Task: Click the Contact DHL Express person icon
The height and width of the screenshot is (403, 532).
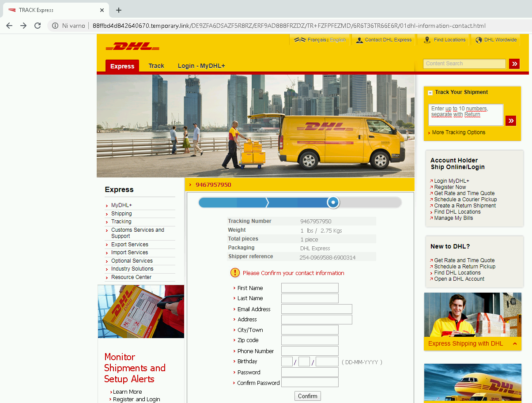Action: tap(360, 40)
